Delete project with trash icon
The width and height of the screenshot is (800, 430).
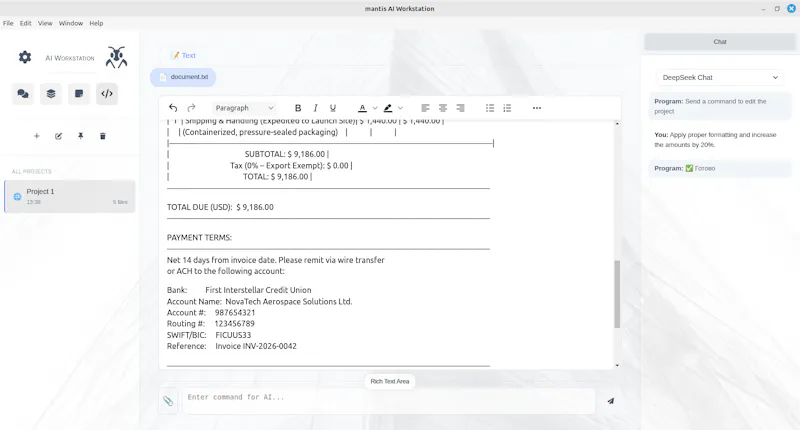tap(103, 136)
